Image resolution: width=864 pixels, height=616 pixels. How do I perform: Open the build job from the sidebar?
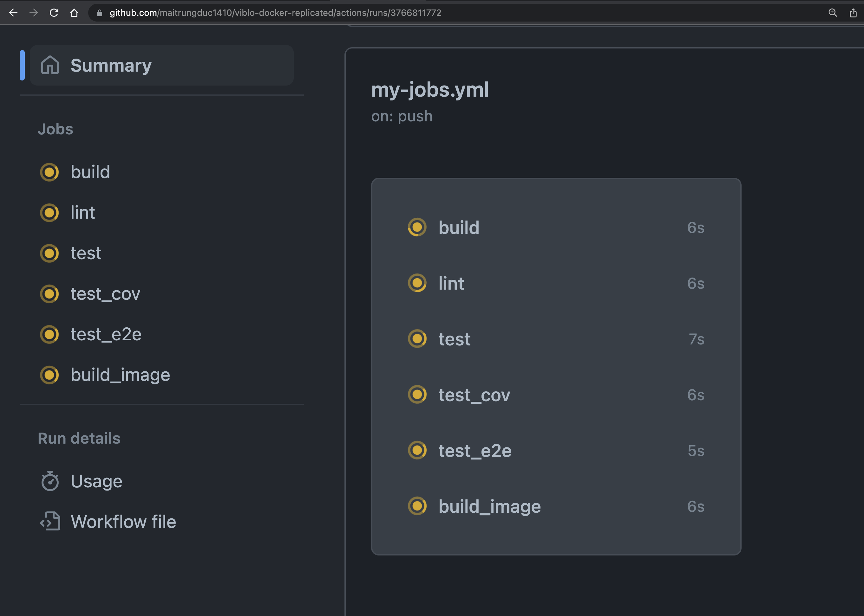[x=90, y=172]
